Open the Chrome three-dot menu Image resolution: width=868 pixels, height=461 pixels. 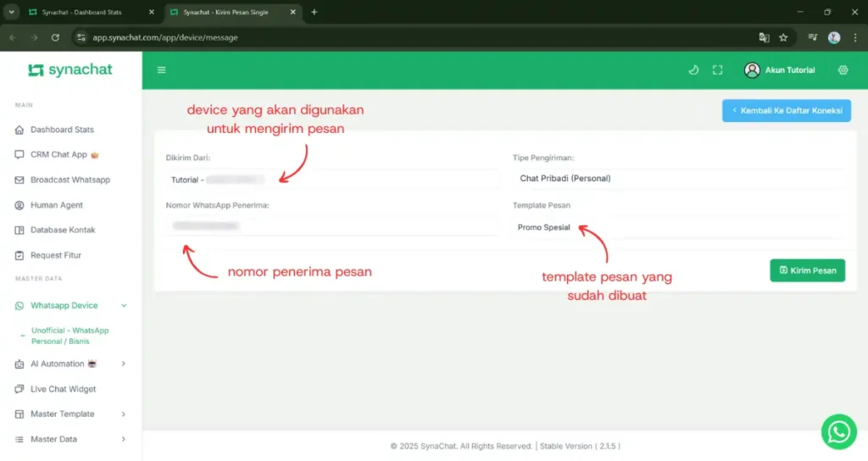[x=854, y=37]
